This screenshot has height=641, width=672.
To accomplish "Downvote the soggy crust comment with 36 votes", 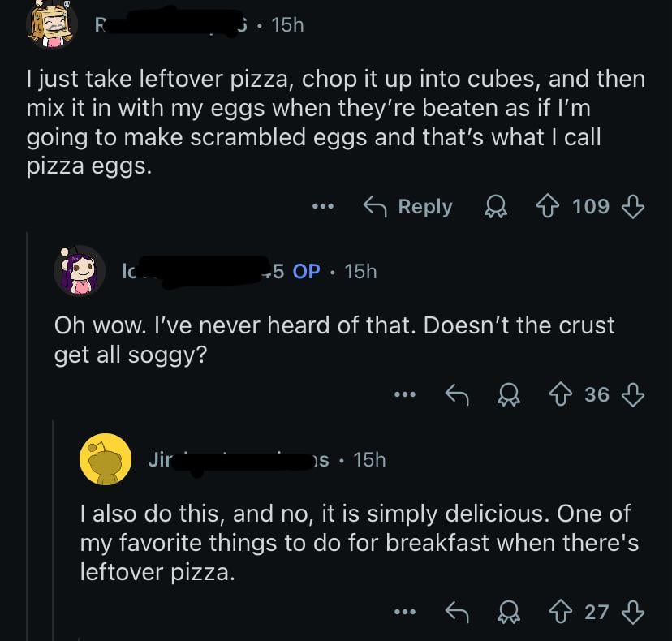I will (632, 394).
